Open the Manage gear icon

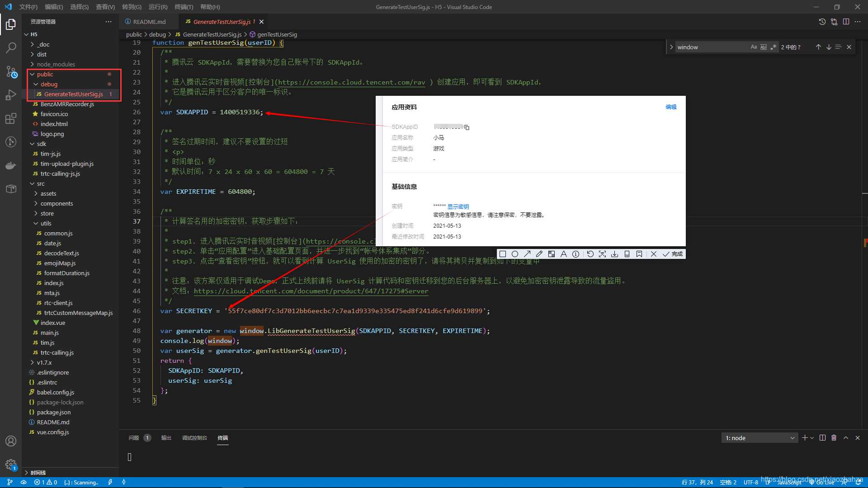[11, 465]
